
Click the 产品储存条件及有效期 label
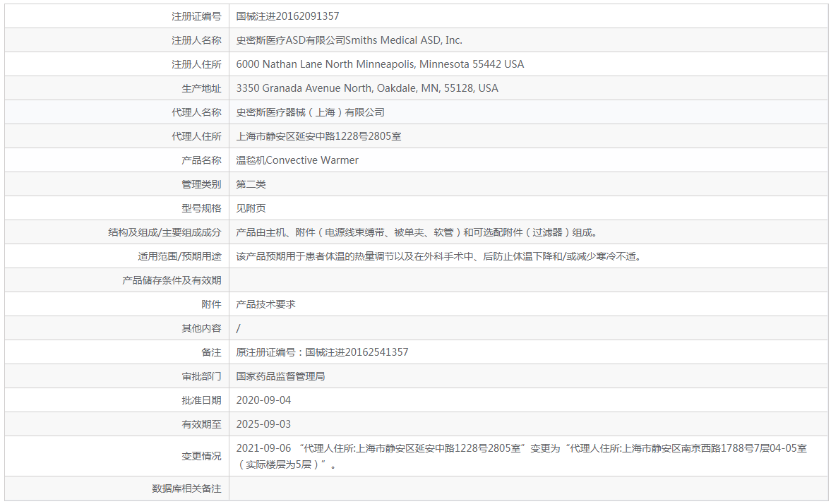172,280
